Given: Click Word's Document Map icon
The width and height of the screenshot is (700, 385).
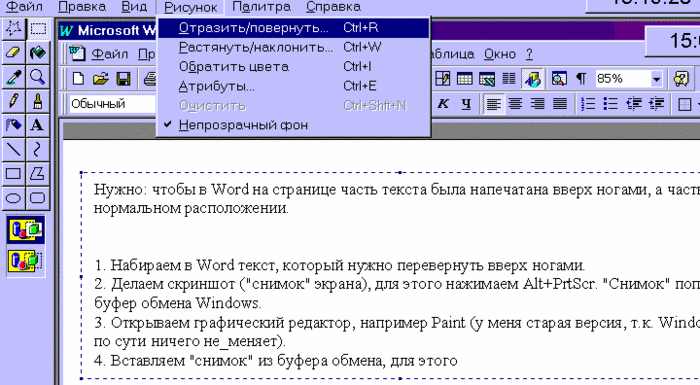Looking at the screenshot, I should [x=559, y=79].
